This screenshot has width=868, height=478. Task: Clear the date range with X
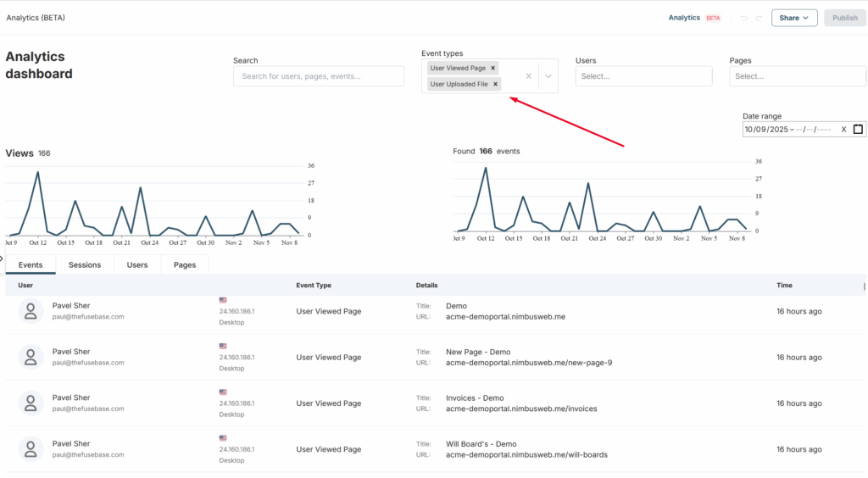coord(843,129)
